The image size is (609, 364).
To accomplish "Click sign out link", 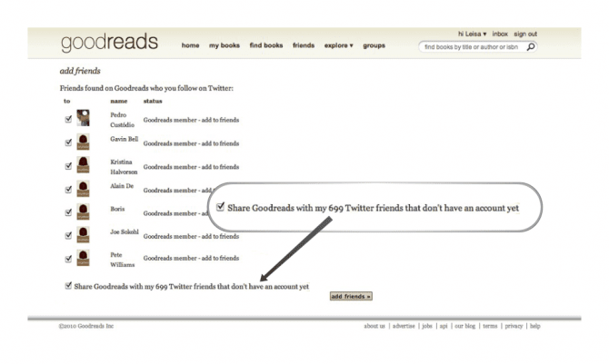I will pyautogui.click(x=525, y=34).
